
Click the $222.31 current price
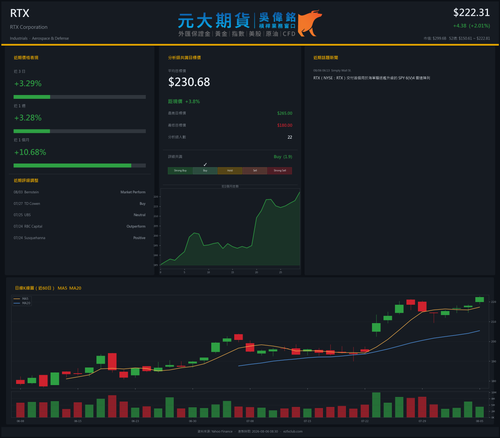point(471,13)
